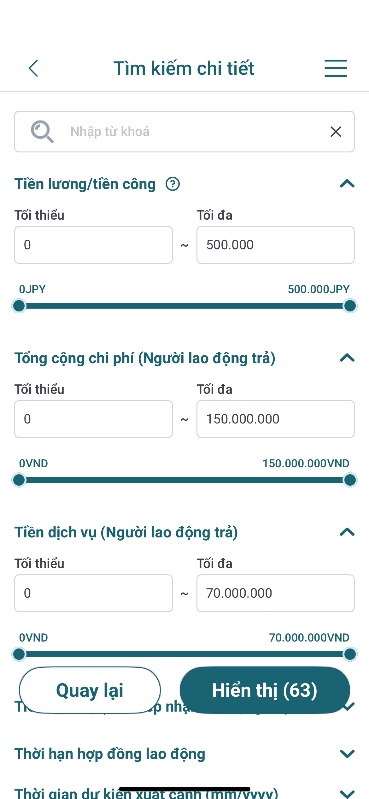This screenshot has width=369, height=799.
Task: Click salary Tối thiểu field showing 0
Action: (93, 245)
